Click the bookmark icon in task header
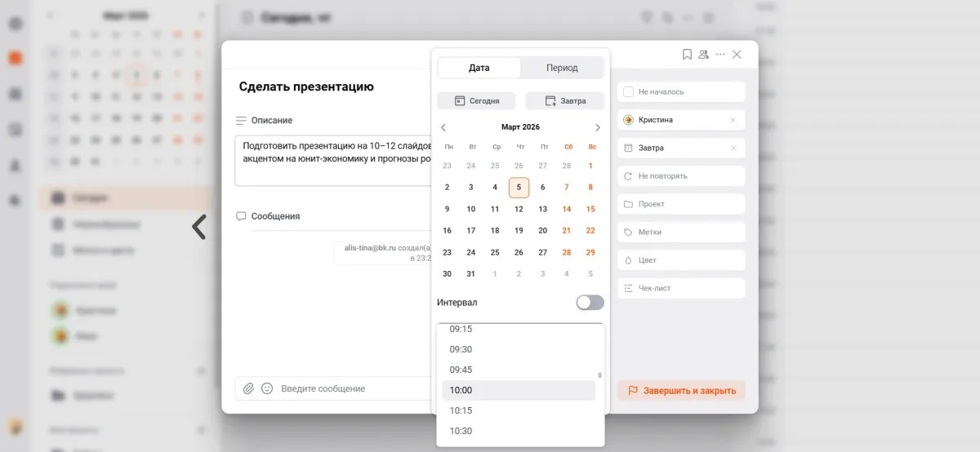The width and height of the screenshot is (980, 452). pyautogui.click(x=687, y=55)
